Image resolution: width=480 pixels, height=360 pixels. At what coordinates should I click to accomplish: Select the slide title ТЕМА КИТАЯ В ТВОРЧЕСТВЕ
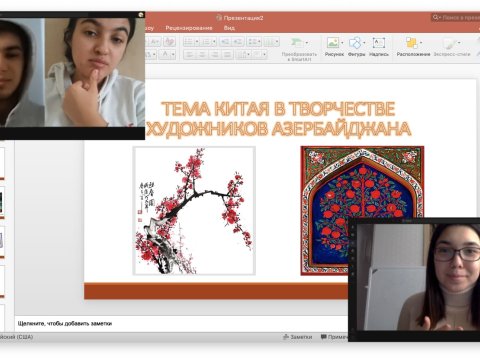pos(279,109)
